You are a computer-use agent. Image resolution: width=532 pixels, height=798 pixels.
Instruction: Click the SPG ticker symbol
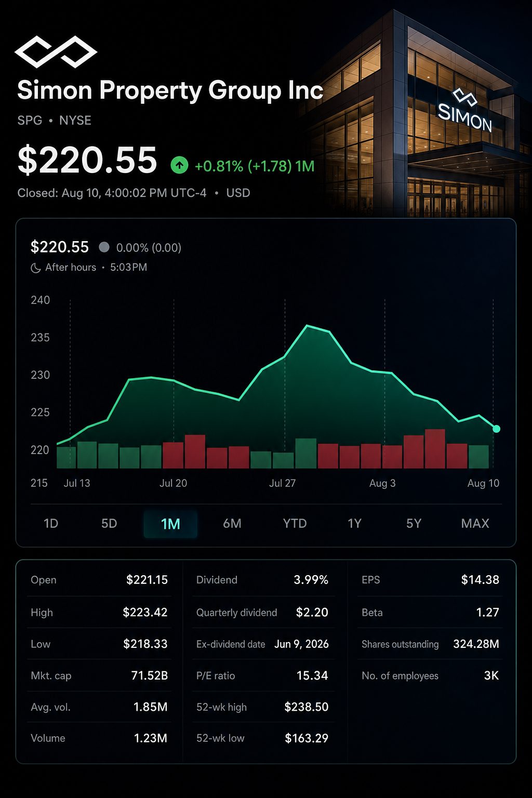click(x=30, y=120)
